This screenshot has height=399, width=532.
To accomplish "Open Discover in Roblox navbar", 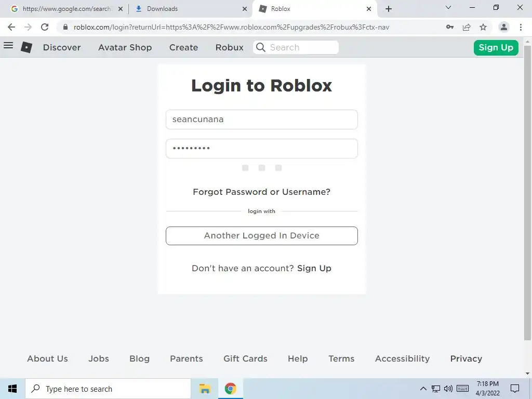I will pyautogui.click(x=62, y=47).
